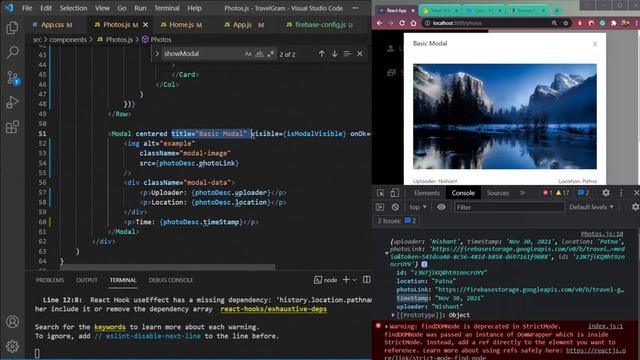Open the browser Extensions puzzle icon

point(613,23)
